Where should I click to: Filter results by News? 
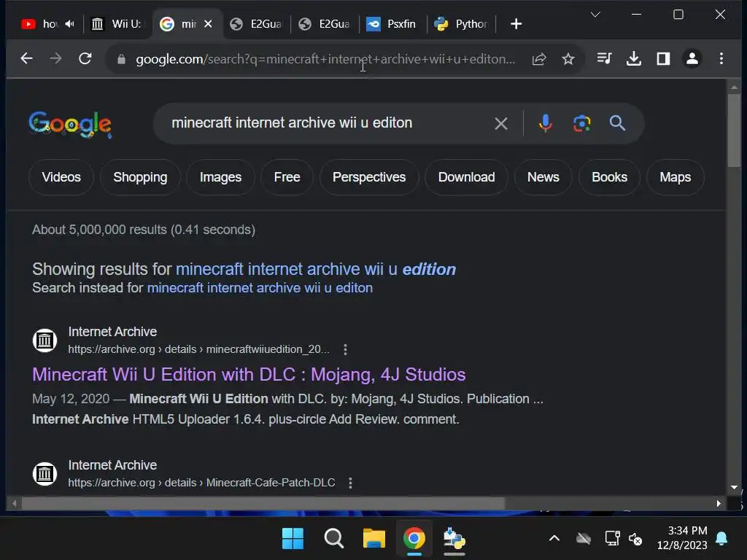[543, 177]
